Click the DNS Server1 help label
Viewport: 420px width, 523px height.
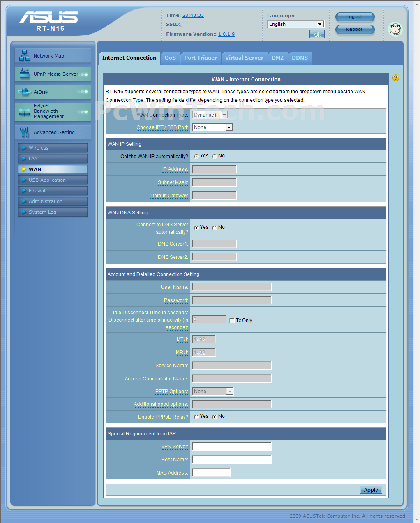[173, 244]
